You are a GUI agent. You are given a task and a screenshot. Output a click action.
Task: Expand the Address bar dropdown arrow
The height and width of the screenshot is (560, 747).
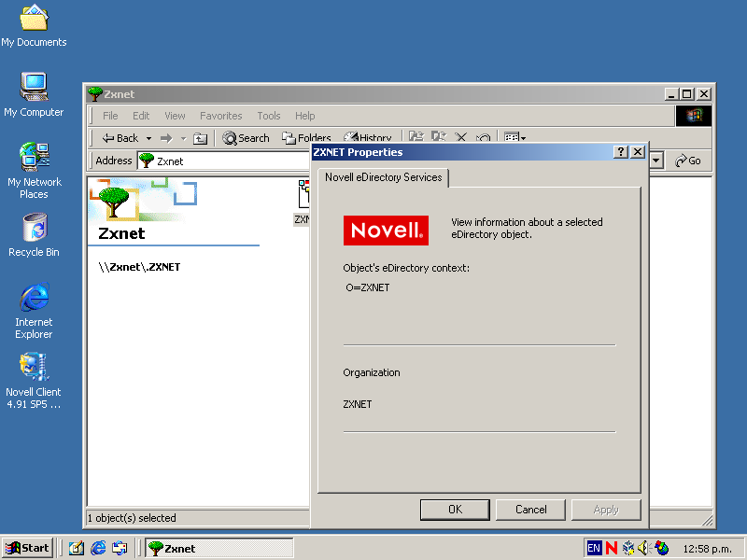pos(656,161)
